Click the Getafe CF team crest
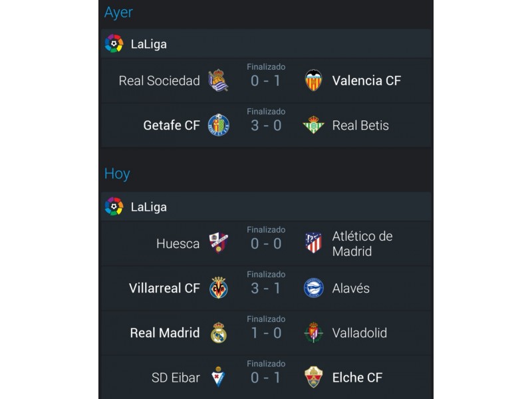This screenshot has width=532, height=399. 219,125
